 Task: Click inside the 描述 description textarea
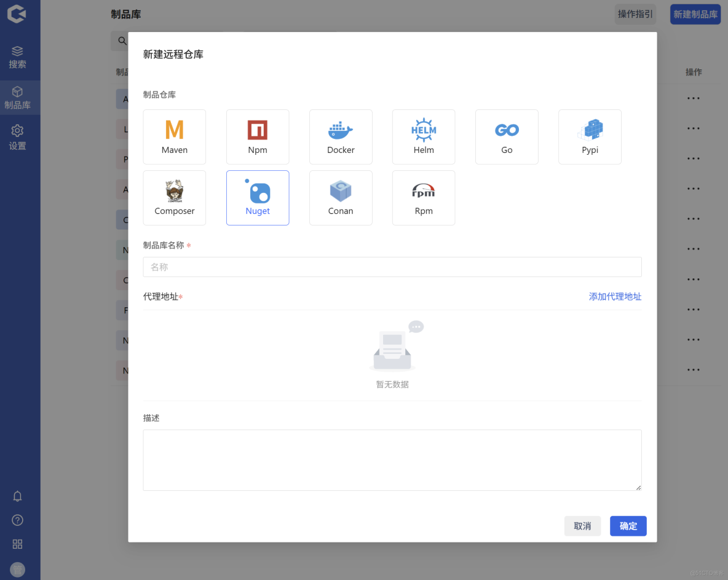point(392,460)
